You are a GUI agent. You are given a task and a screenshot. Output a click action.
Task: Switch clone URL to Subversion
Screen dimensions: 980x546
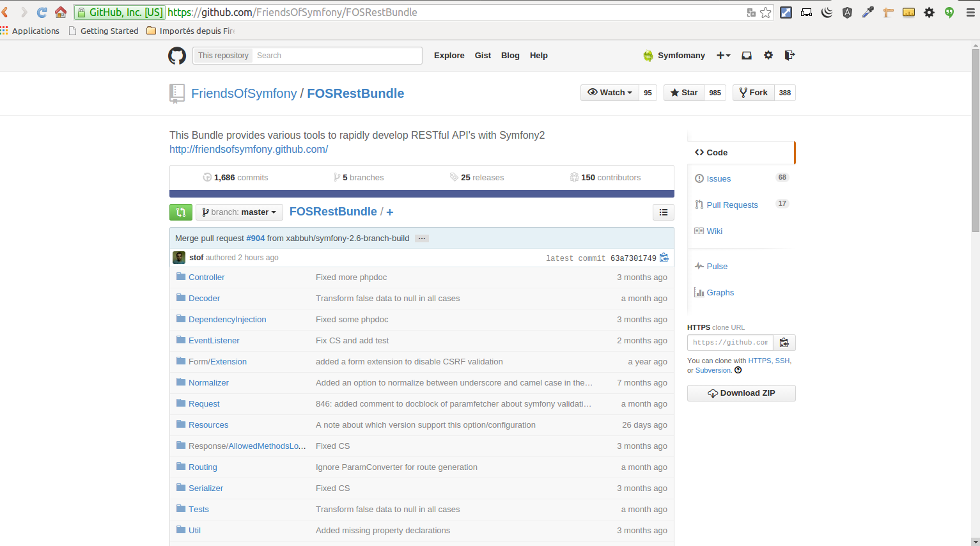[713, 371]
